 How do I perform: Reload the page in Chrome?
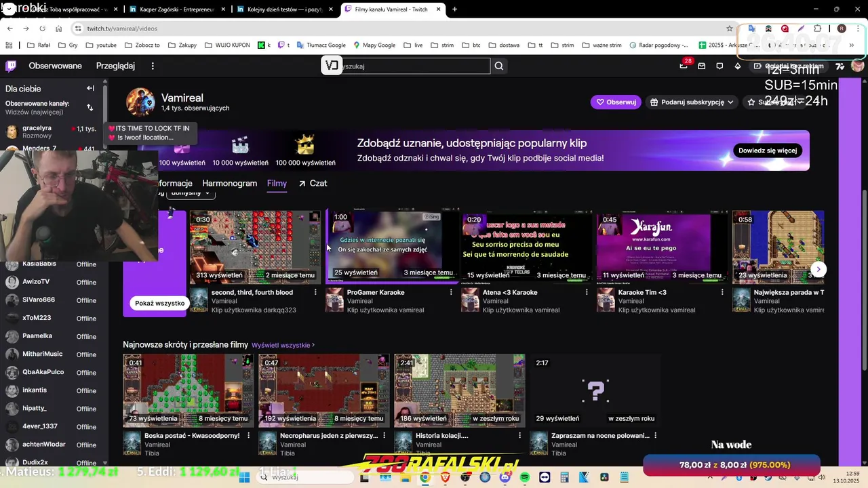42,28
